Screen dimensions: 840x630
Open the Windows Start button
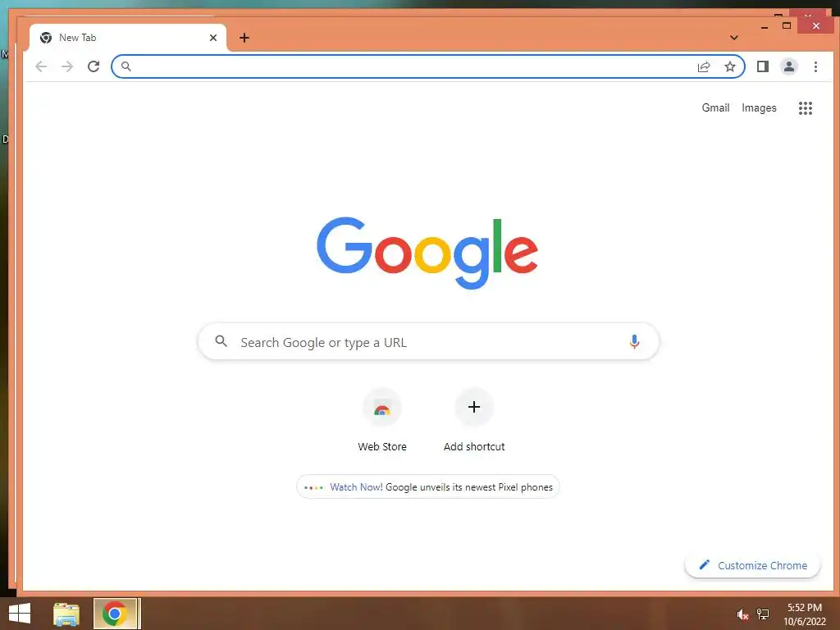click(20, 614)
